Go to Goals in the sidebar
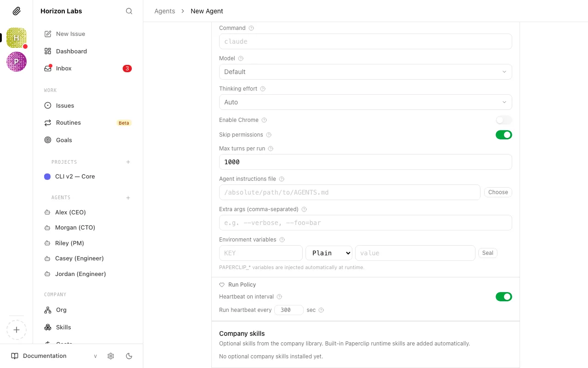Image resolution: width=588 pixels, height=368 pixels. pyautogui.click(x=88, y=140)
